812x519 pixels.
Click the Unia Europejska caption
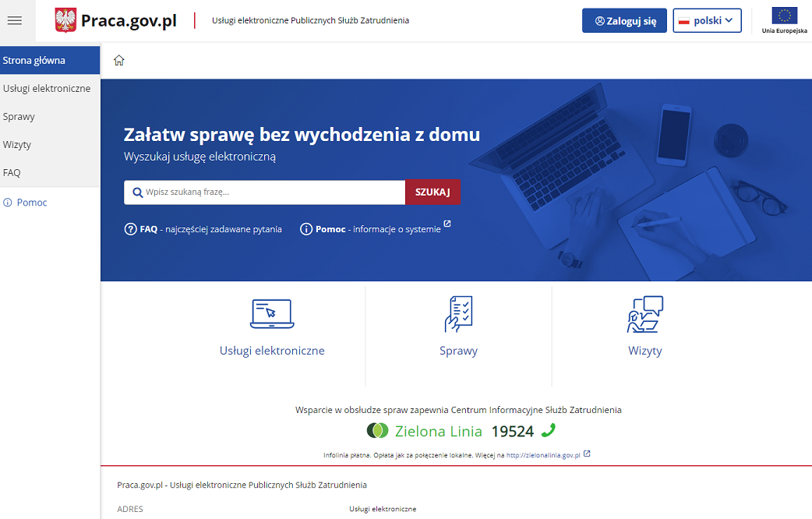click(785, 31)
